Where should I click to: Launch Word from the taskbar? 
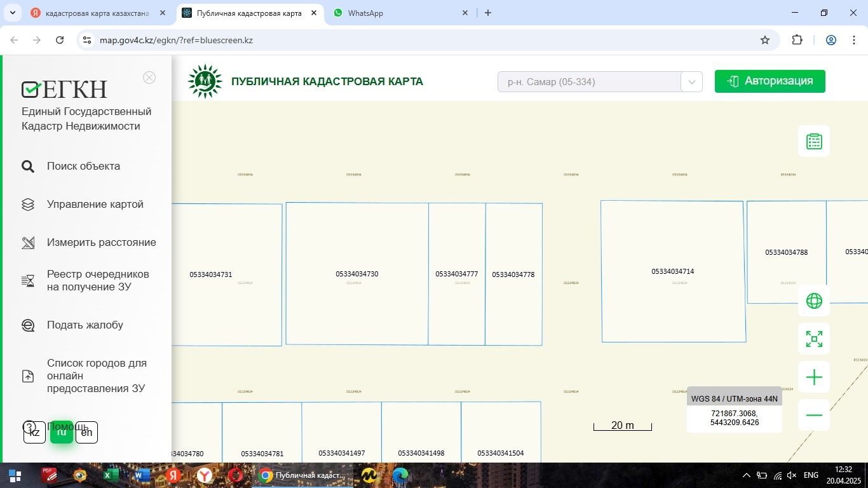point(142,475)
